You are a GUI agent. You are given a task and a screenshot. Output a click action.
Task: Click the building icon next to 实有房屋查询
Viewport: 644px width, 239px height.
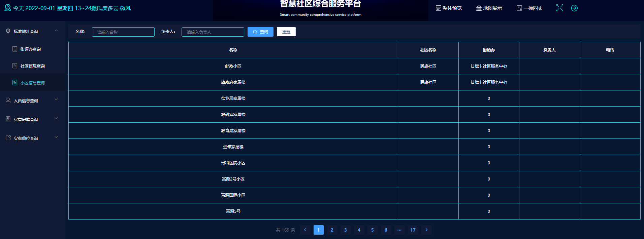(8, 119)
